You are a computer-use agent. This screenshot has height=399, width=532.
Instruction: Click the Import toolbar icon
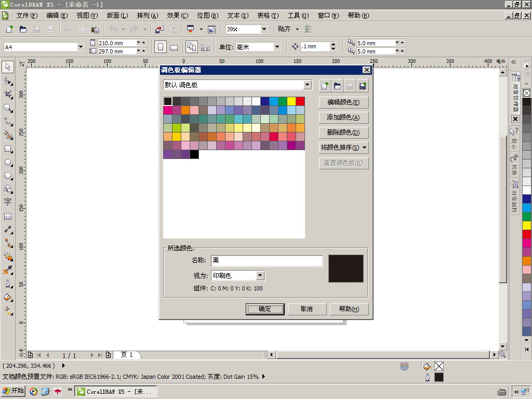click(x=159, y=29)
